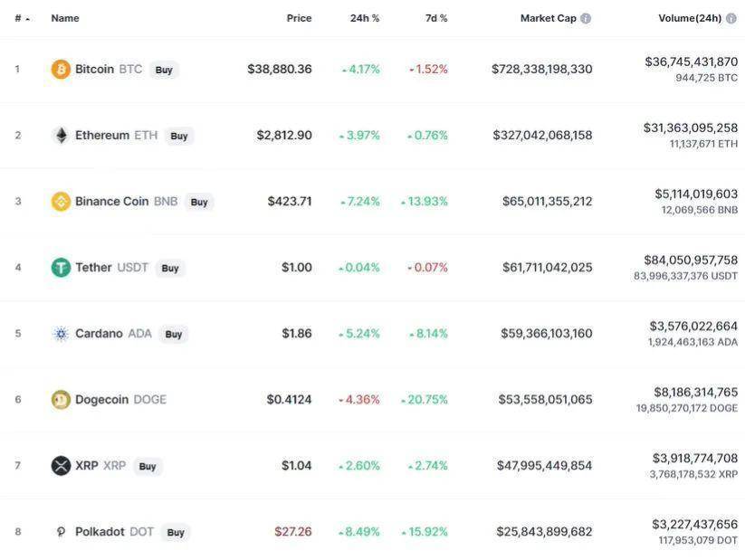Sort table by Price column header
The width and height of the screenshot is (745, 560).
point(299,18)
